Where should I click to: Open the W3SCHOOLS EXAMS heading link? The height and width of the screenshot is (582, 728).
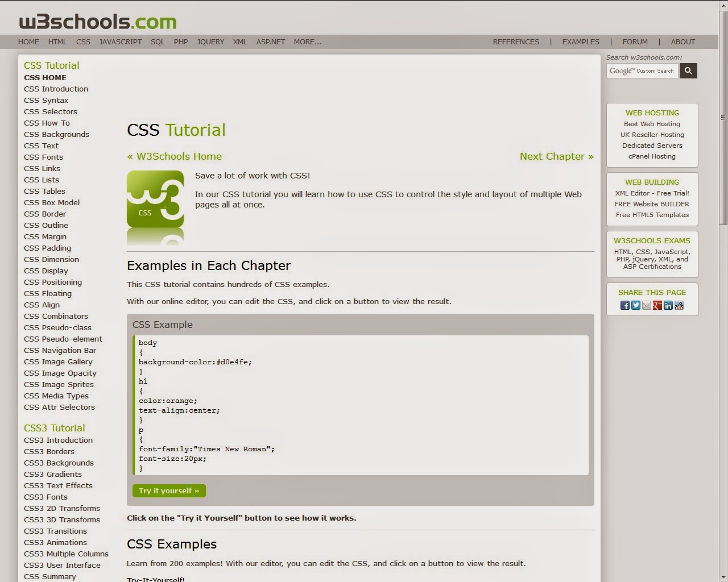click(652, 240)
